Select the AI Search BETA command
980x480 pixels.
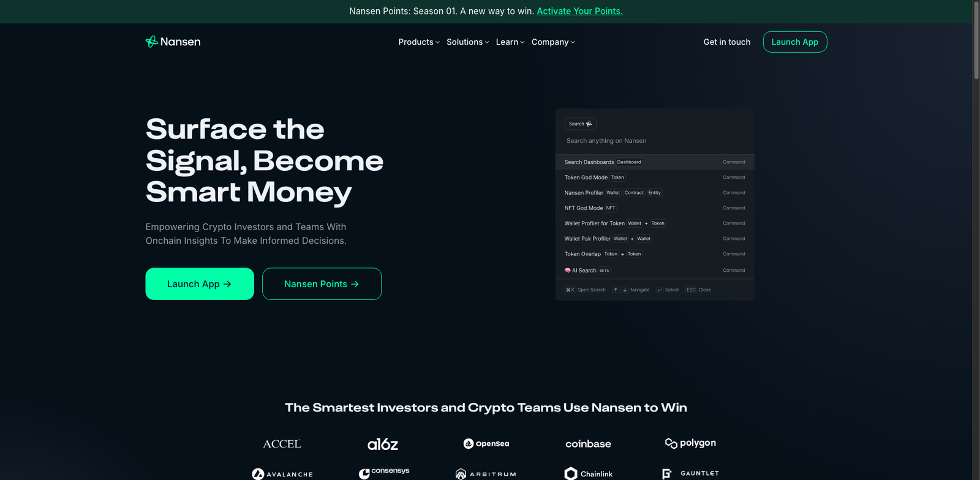654,271
